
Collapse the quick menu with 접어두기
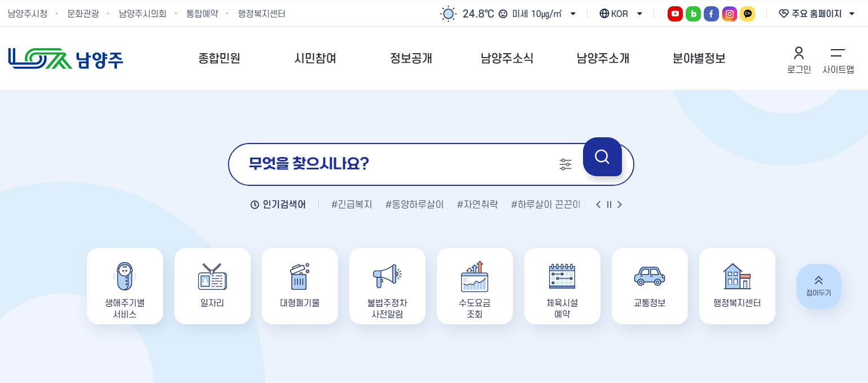tap(819, 286)
